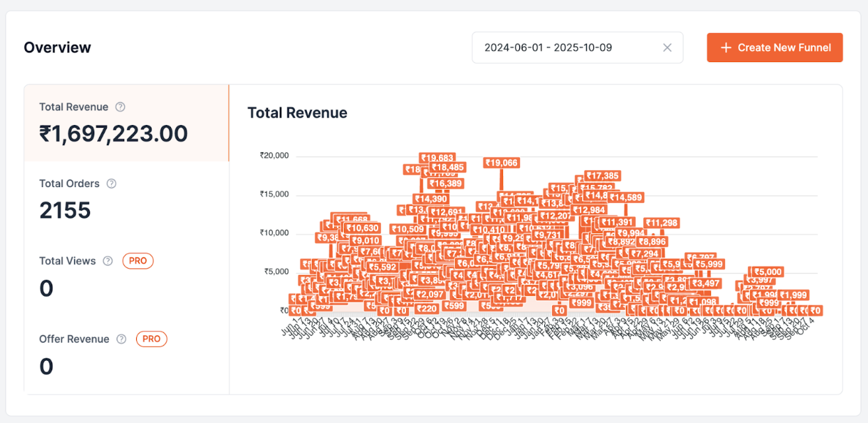Select the Total Revenue ₹1,697,223.00 stat card

coord(126,123)
